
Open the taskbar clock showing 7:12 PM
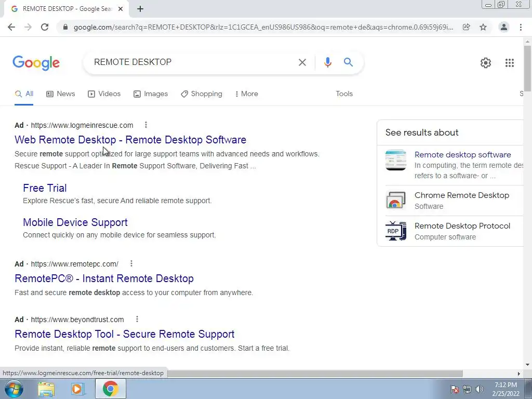[x=506, y=389]
